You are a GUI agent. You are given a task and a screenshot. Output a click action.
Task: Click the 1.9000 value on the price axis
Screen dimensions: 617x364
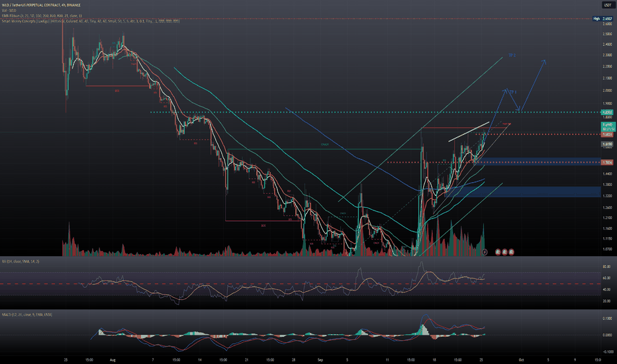click(607, 104)
